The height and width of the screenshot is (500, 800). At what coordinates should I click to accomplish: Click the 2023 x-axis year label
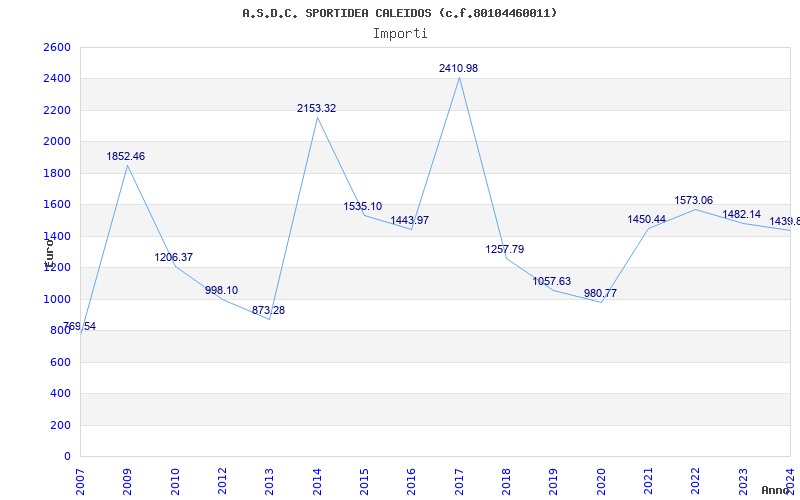coord(743,481)
